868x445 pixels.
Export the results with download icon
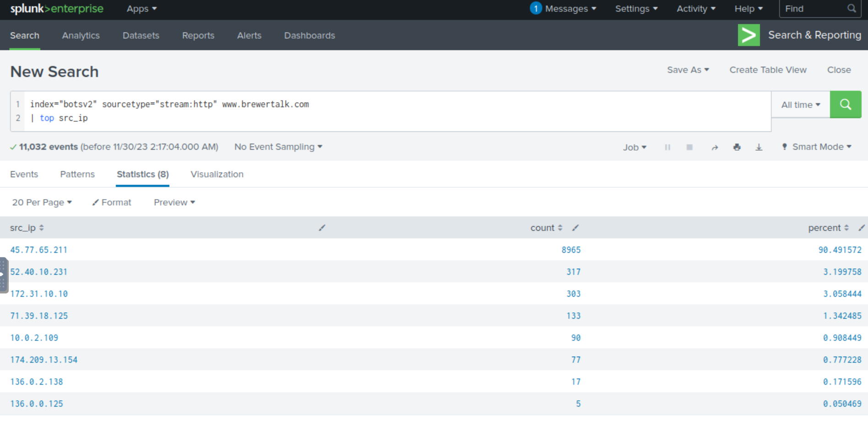pos(759,147)
